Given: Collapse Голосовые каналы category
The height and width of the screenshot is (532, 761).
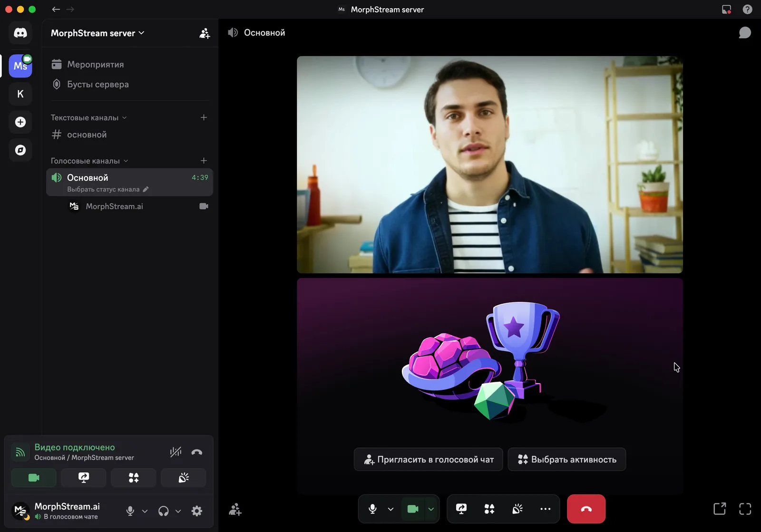Looking at the screenshot, I should [89, 161].
